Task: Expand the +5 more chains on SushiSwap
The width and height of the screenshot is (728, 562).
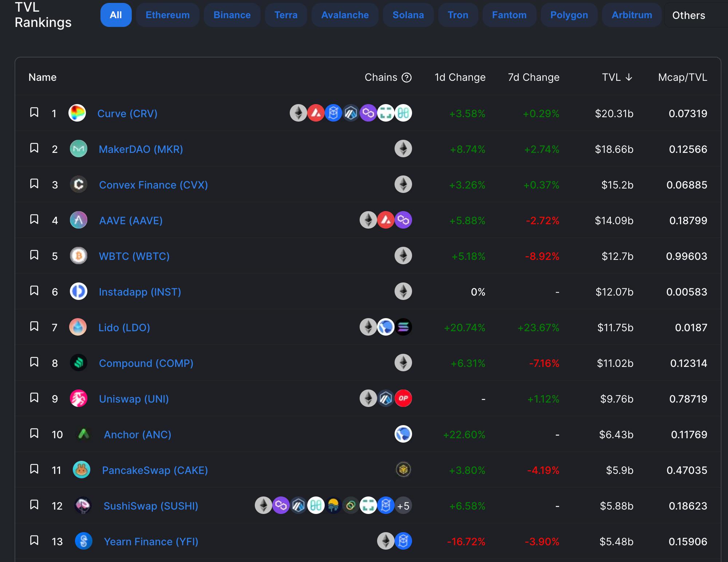Action: pos(403,506)
